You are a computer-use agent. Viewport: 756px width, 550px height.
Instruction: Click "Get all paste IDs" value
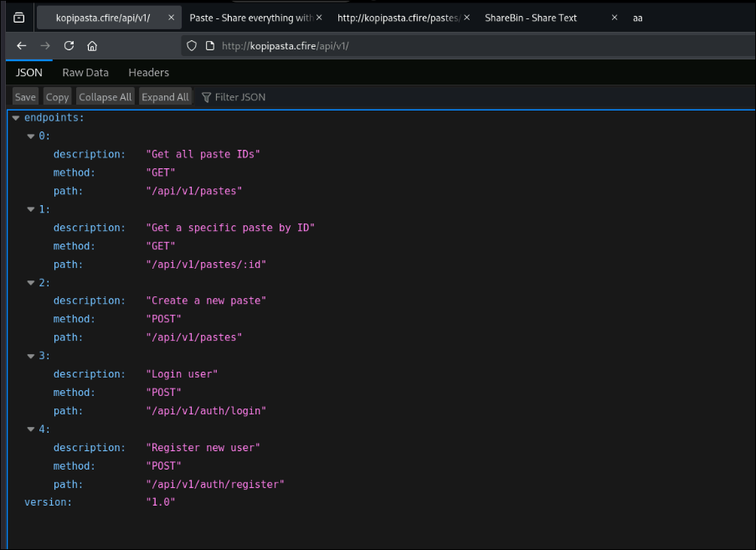pos(203,154)
